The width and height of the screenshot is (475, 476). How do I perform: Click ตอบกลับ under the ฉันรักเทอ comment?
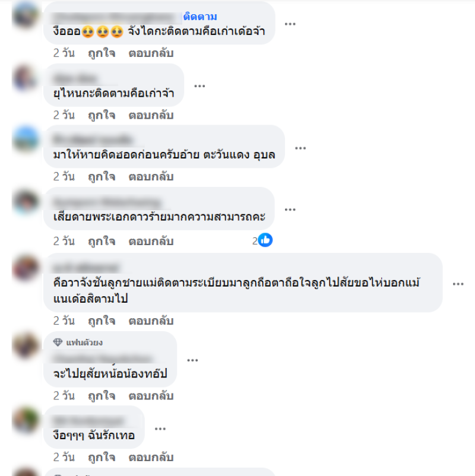(x=151, y=458)
